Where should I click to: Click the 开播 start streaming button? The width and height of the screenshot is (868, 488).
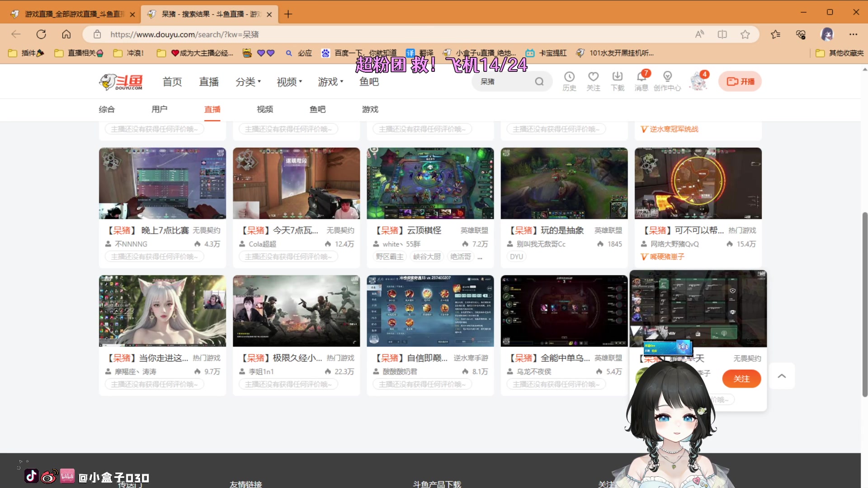[x=740, y=81]
